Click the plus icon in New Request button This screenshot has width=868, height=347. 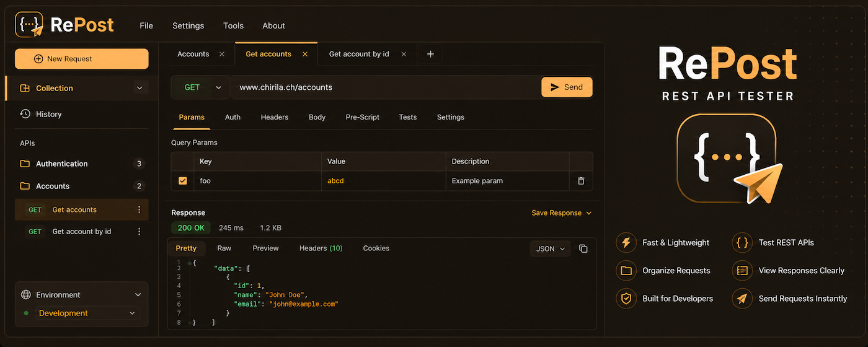coord(38,59)
